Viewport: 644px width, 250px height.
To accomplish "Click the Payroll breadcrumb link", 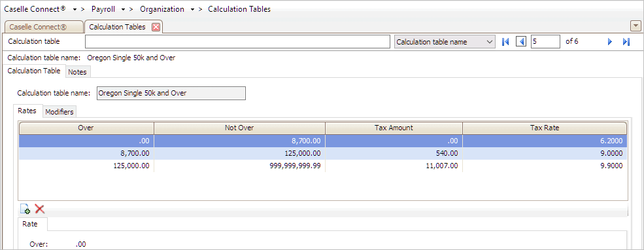I will point(103,9).
